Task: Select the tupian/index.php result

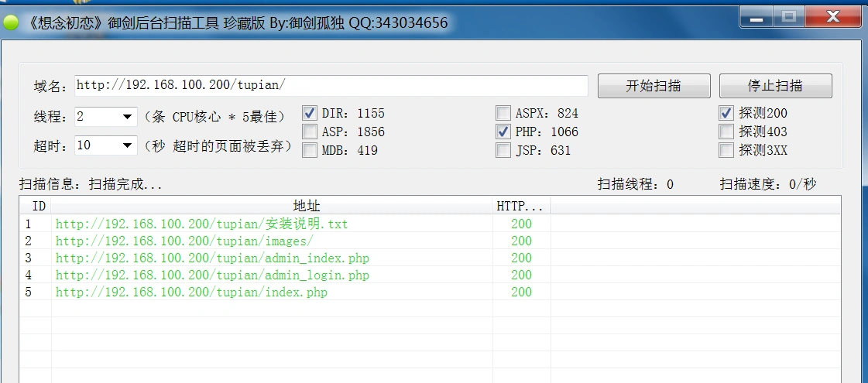Action: pyautogui.click(x=430, y=292)
